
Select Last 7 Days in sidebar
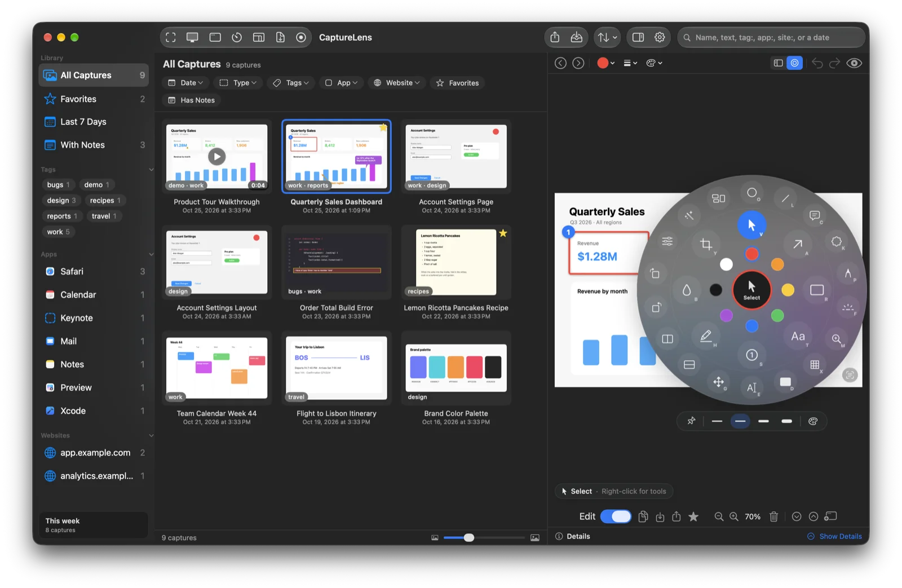tap(94, 122)
